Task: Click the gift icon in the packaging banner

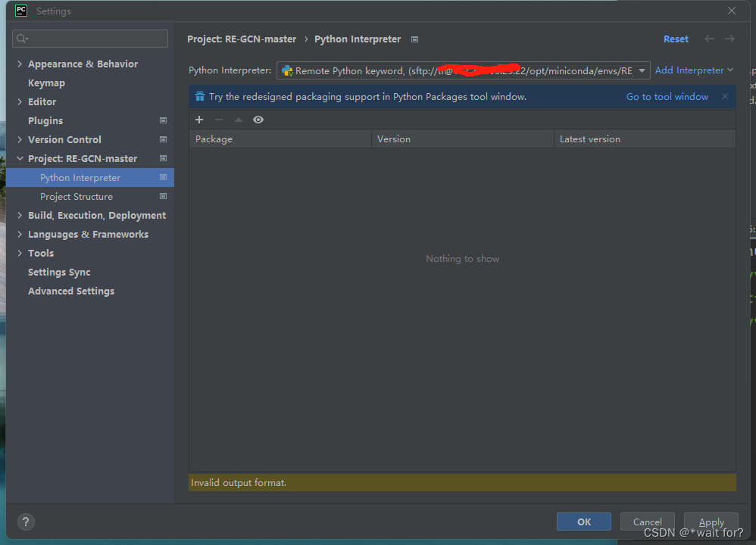Action: [200, 96]
